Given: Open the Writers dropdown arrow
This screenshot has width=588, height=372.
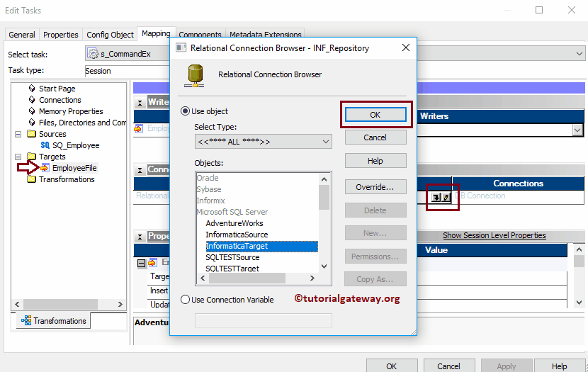Looking at the screenshot, I should click(x=577, y=130).
